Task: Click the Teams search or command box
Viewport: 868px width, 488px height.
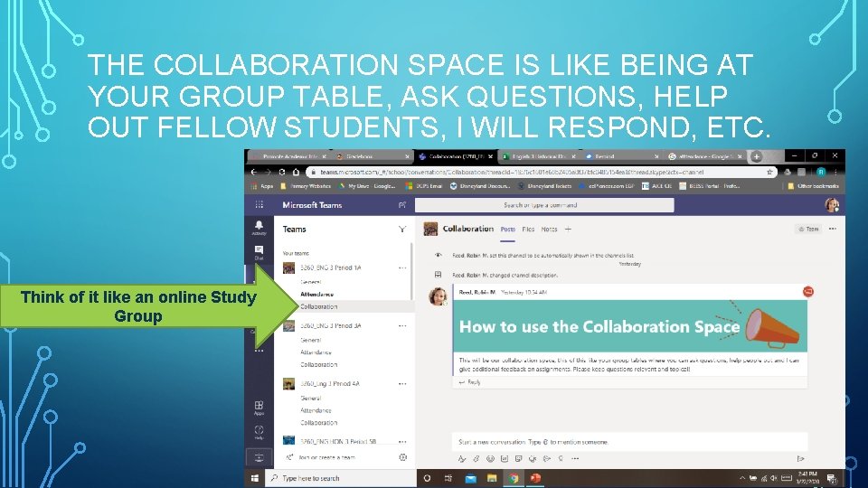Action: click(x=544, y=205)
